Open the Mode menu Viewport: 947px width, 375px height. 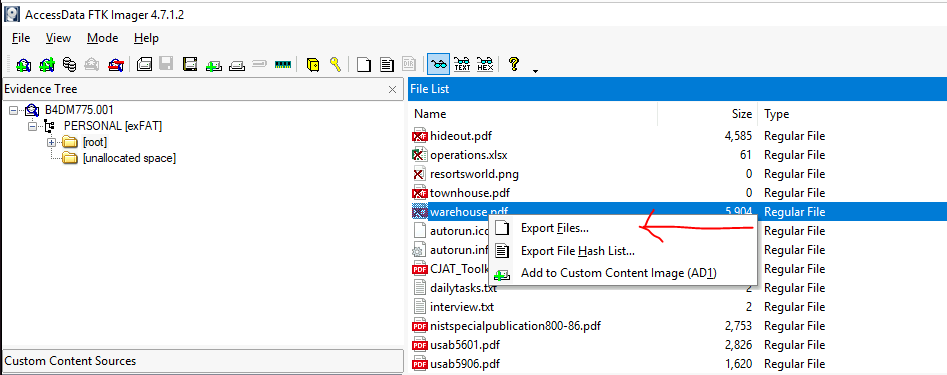pyautogui.click(x=102, y=38)
